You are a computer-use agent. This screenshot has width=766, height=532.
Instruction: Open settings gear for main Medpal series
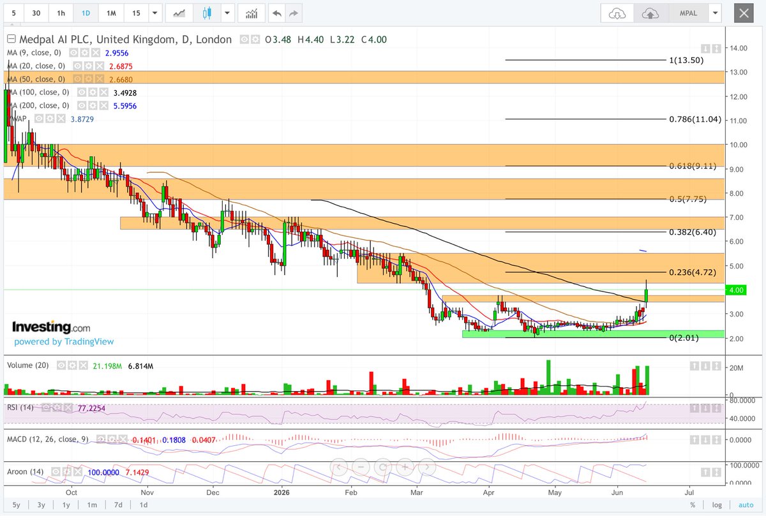click(x=254, y=40)
